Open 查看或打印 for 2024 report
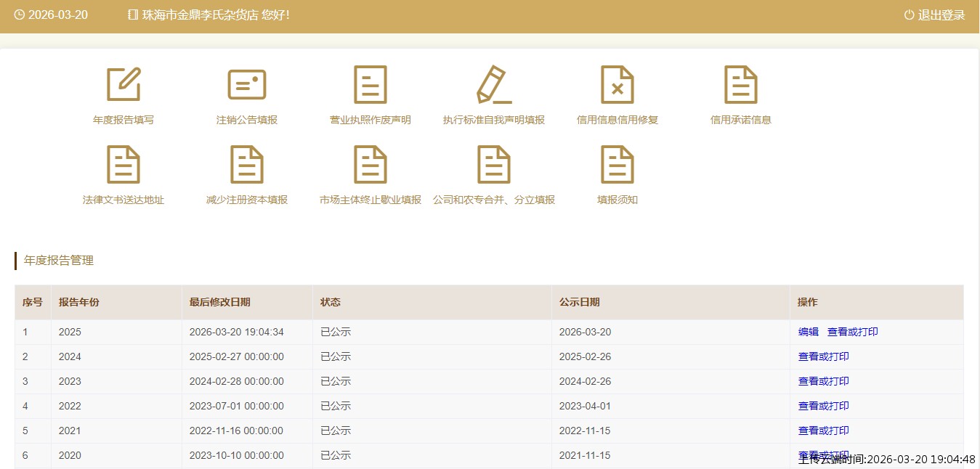This screenshot has height=469, width=980. [823, 356]
